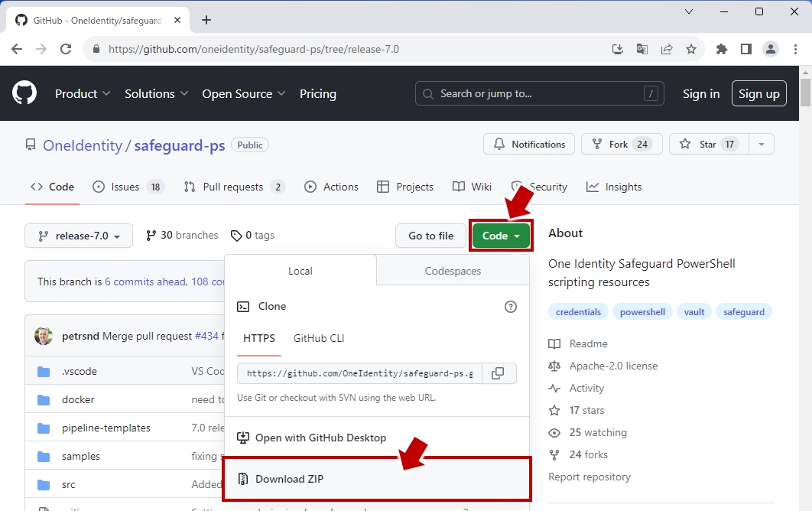This screenshot has width=812, height=511.
Task: Expand the Solutions menu
Action: tap(156, 94)
